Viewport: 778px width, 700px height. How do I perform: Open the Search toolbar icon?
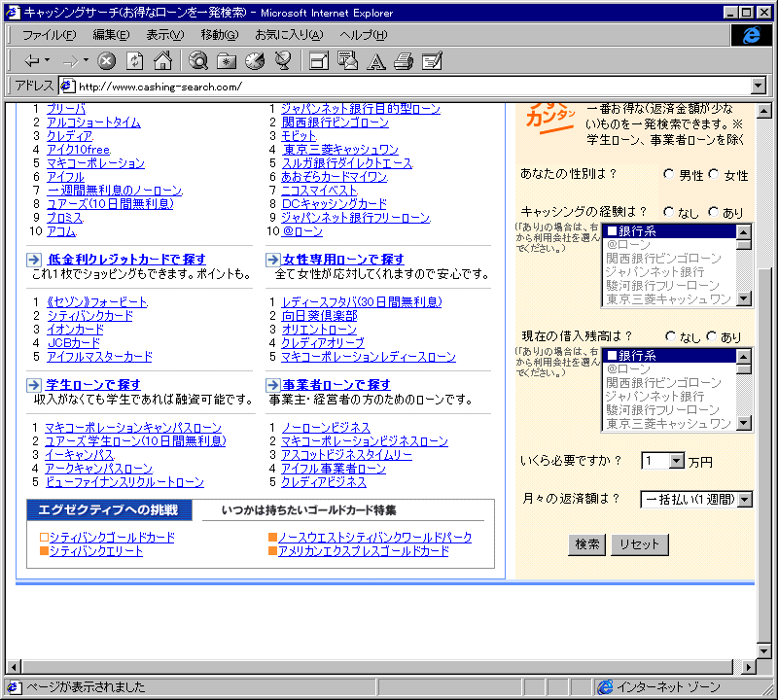coord(198,61)
